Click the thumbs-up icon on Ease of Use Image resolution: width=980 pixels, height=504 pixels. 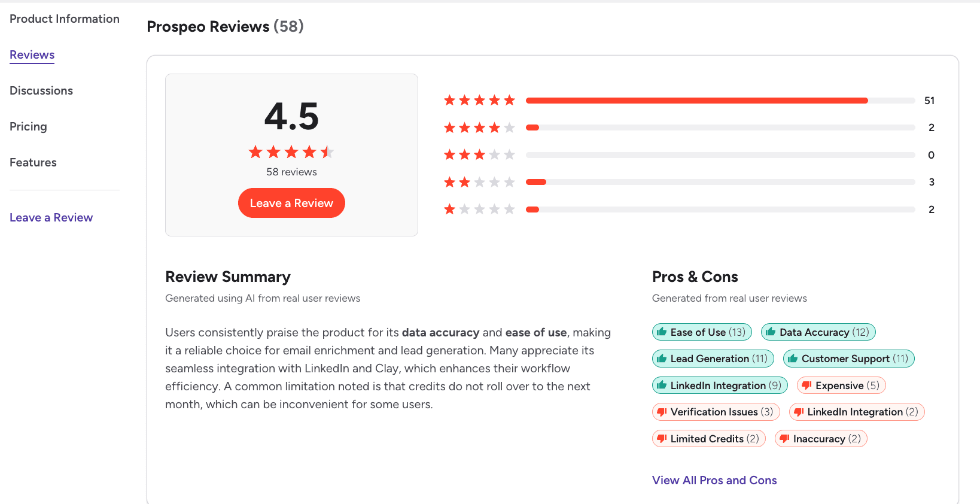tap(663, 332)
